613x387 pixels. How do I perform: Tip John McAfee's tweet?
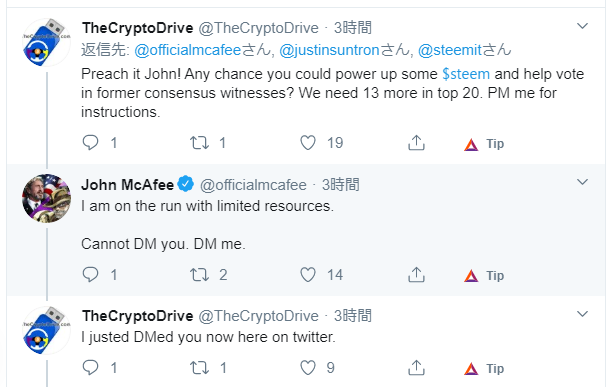[484, 276]
